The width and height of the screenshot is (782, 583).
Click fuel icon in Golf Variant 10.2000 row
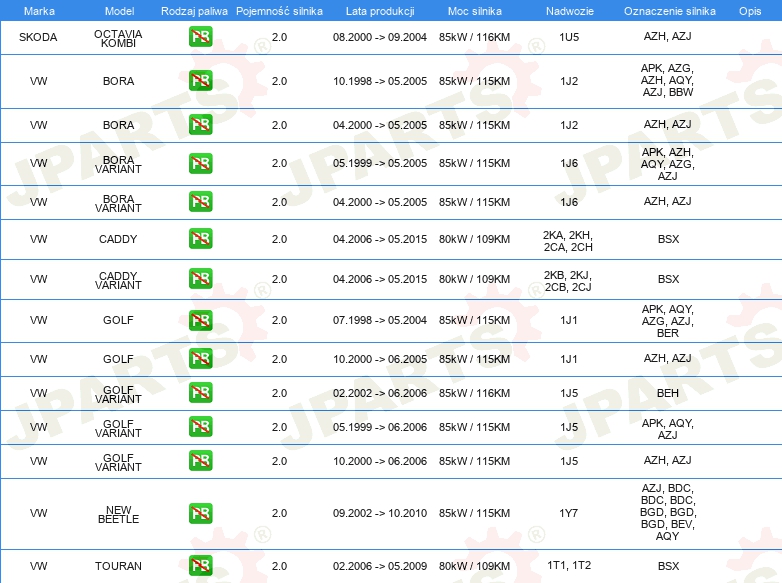click(200, 460)
